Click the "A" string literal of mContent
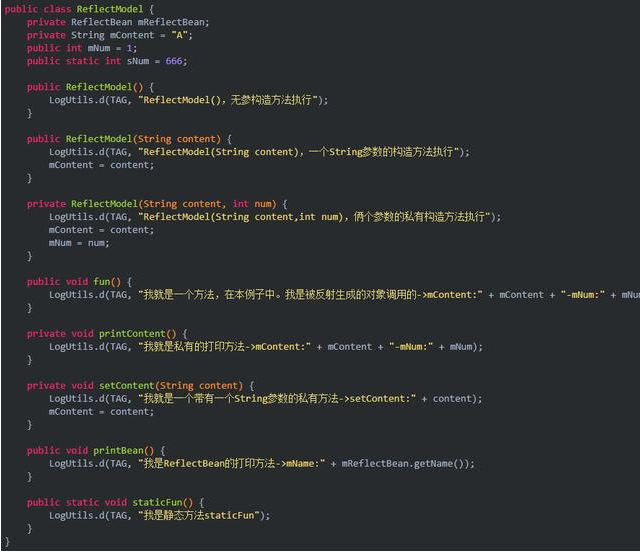 click(180, 35)
